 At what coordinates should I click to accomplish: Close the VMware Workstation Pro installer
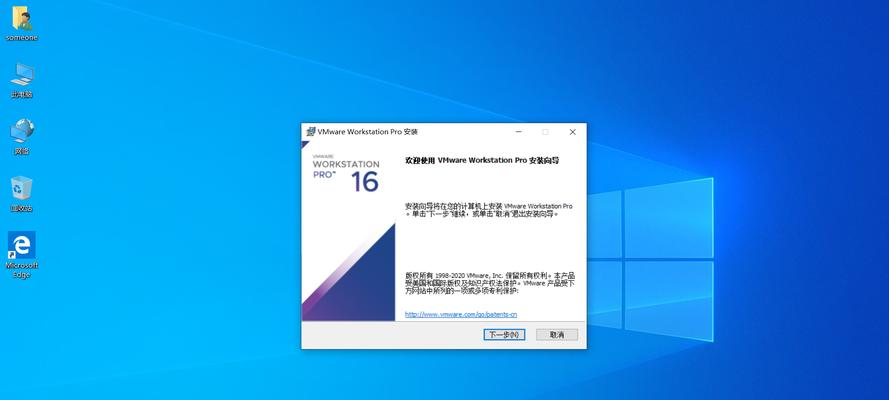click(x=572, y=132)
